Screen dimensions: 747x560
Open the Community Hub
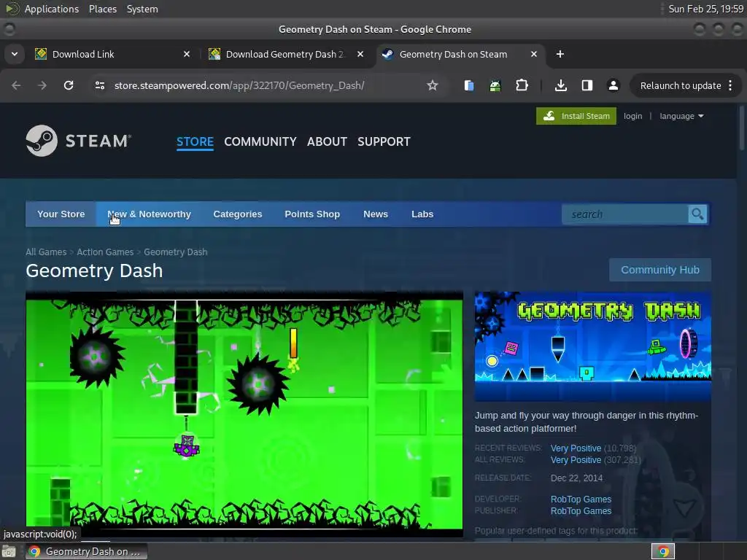pos(659,270)
